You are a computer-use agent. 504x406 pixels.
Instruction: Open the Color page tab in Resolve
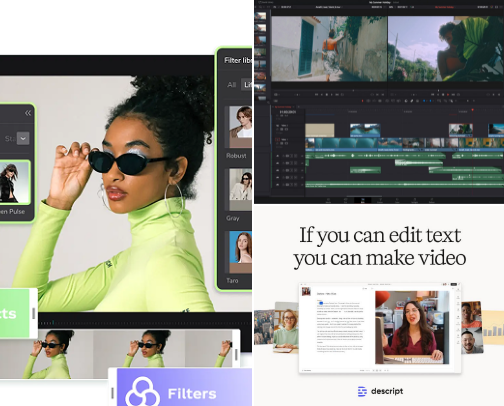tap(397, 200)
